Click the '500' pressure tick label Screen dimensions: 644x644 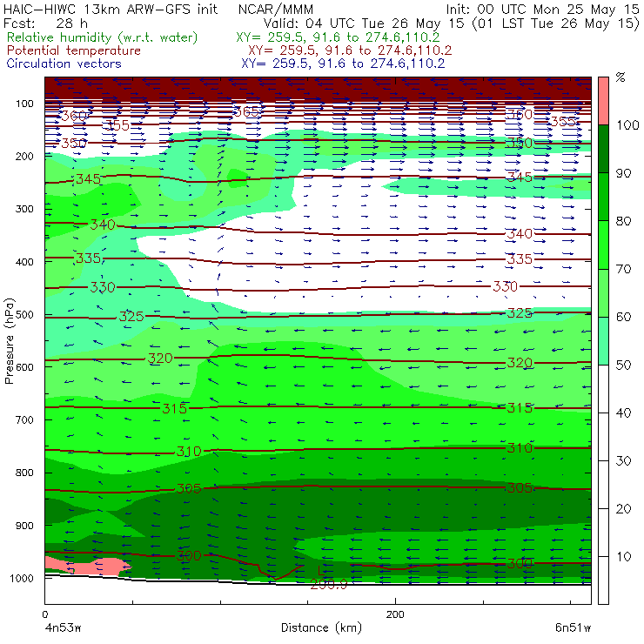(x=24, y=315)
